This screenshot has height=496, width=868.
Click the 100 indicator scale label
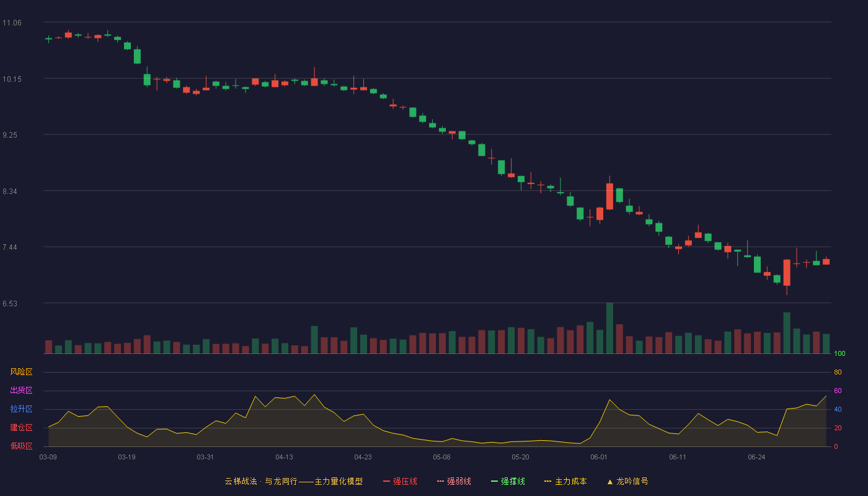point(840,354)
